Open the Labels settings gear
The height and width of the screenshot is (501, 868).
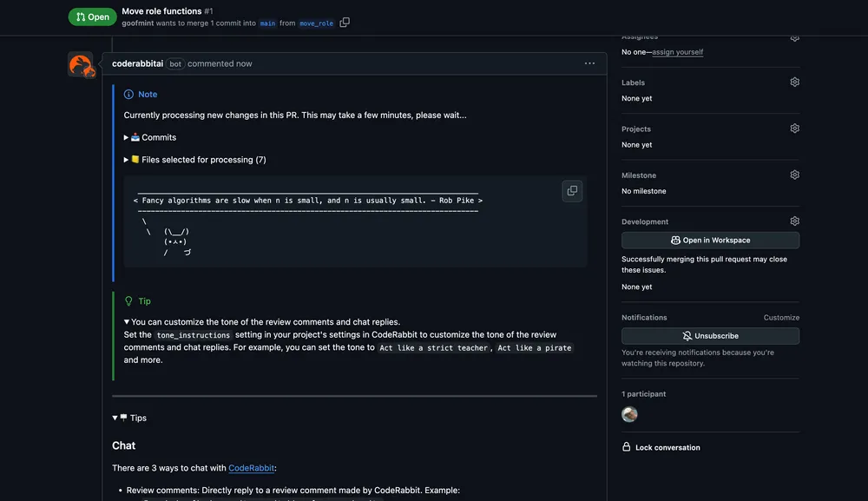[x=794, y=82]
